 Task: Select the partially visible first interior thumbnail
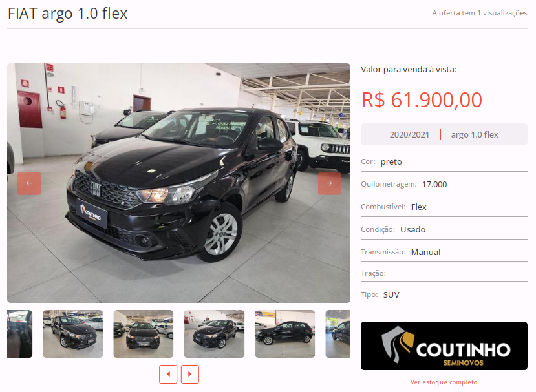tap(19, 334)
